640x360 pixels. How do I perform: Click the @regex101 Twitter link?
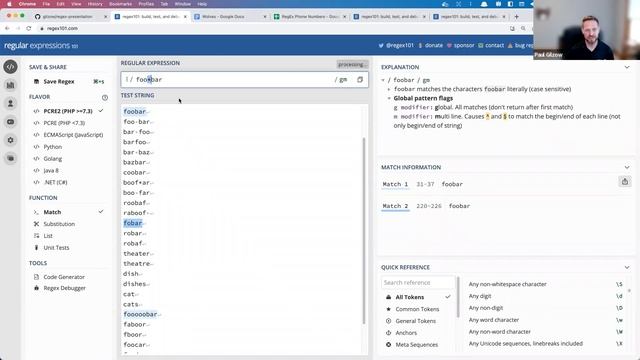(396, 45)
